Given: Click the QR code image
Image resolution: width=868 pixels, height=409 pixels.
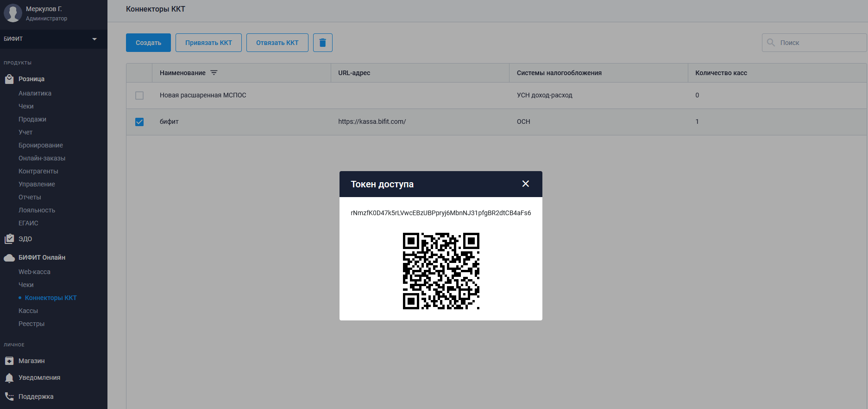Looking at the screenshot, I should [441, 271].
